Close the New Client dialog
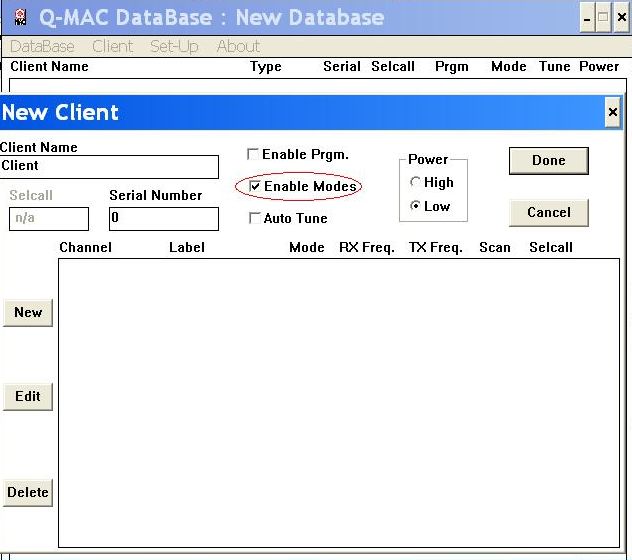This screenshot has width=632, height=560. 613,112
